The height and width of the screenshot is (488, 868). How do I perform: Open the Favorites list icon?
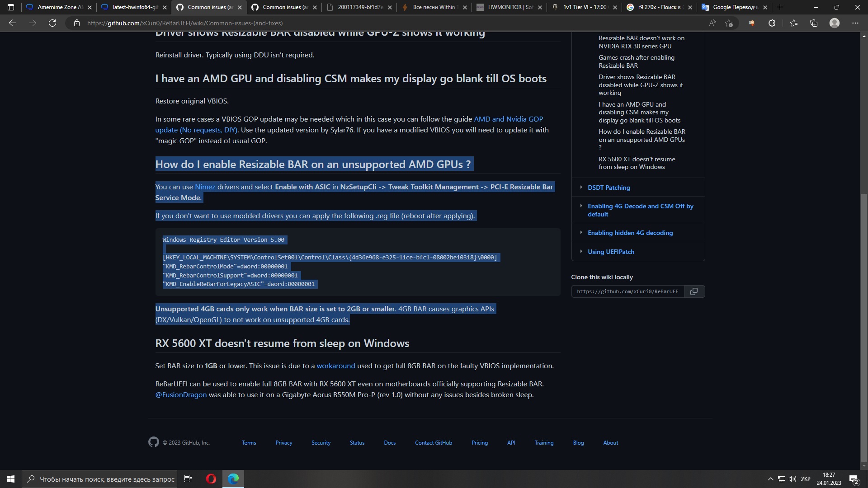click(x=794, y=23)
